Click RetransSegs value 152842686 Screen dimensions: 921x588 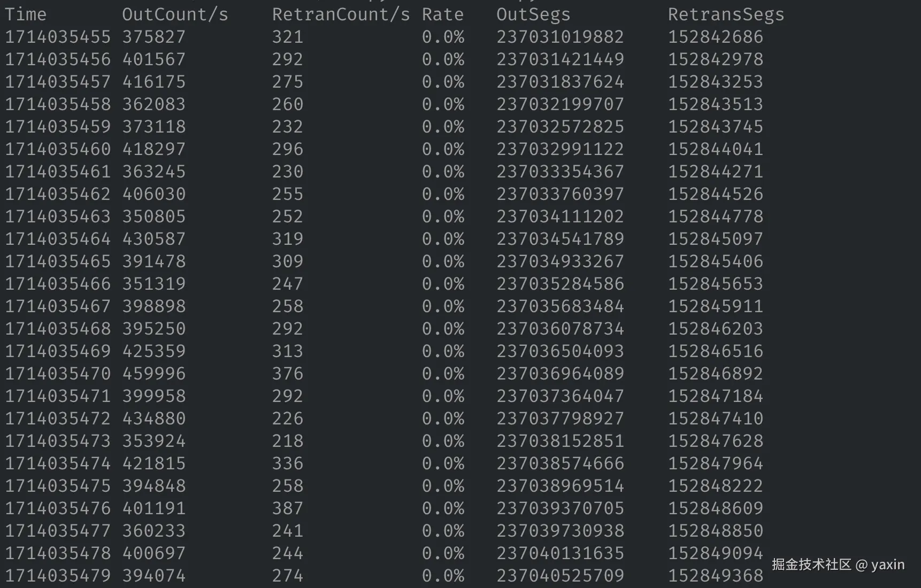[x=716, y=37]
